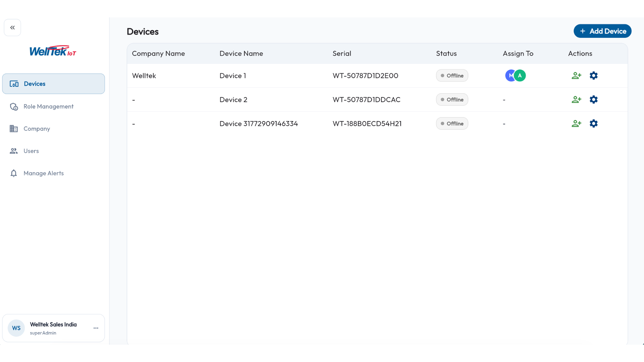644x362 pixels.
Task: Click the Actions column header
Action: [x=580, y=54]
